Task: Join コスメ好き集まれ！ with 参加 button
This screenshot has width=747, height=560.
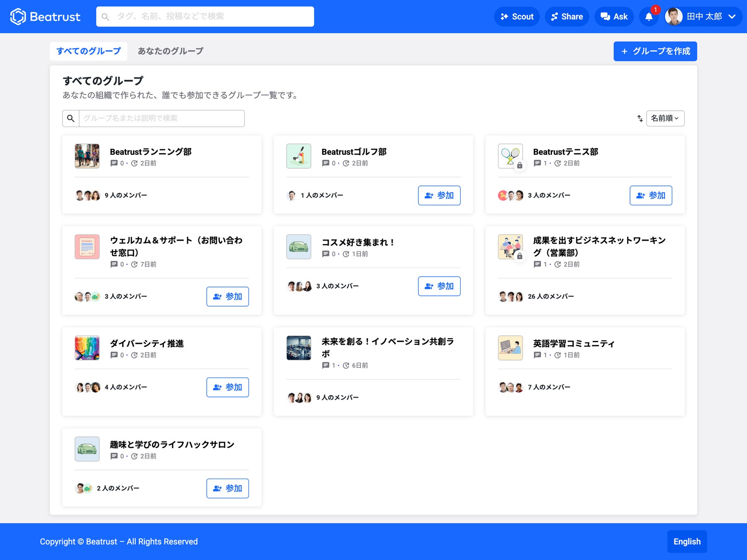Action: click(439, 286)
